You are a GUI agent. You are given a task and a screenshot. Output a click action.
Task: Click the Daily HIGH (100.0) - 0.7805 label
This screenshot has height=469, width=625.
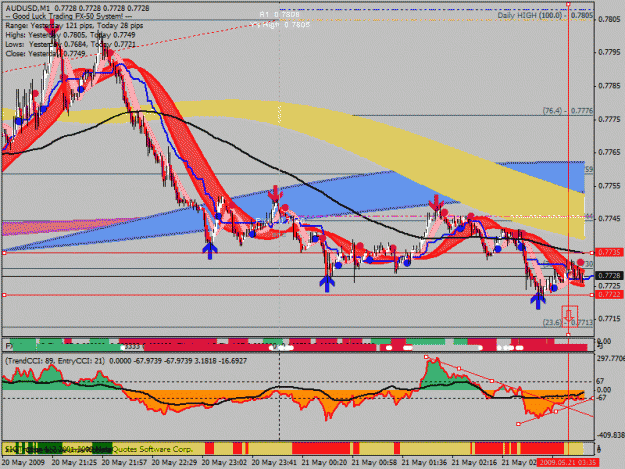point(545,16)
